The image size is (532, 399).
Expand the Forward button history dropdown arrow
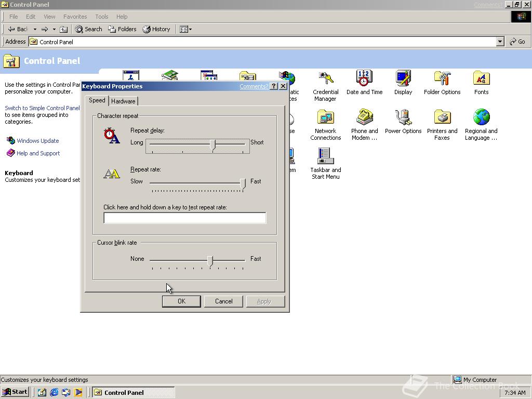(x=54, y=29)
